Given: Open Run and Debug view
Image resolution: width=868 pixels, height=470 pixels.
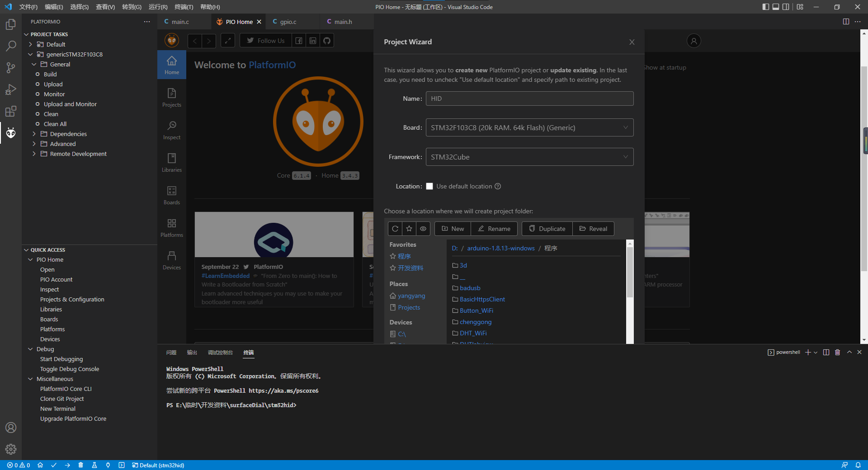Looking at the screenshot, I should pos(11,89).
